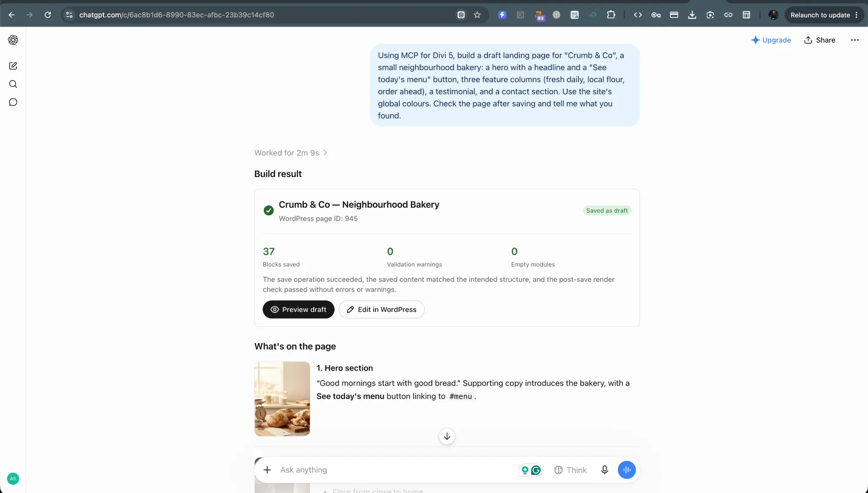This screenshot has width=868, height=493.
Task: Focus the Ask anything input field
Action: click(395, 470)
